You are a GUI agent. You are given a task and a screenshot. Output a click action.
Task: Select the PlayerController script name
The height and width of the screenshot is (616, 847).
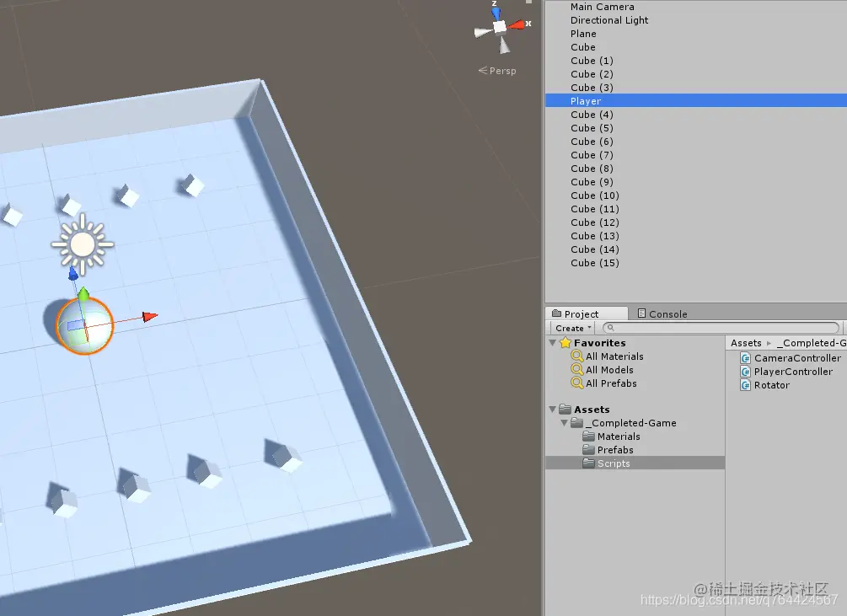coord(794,372)
